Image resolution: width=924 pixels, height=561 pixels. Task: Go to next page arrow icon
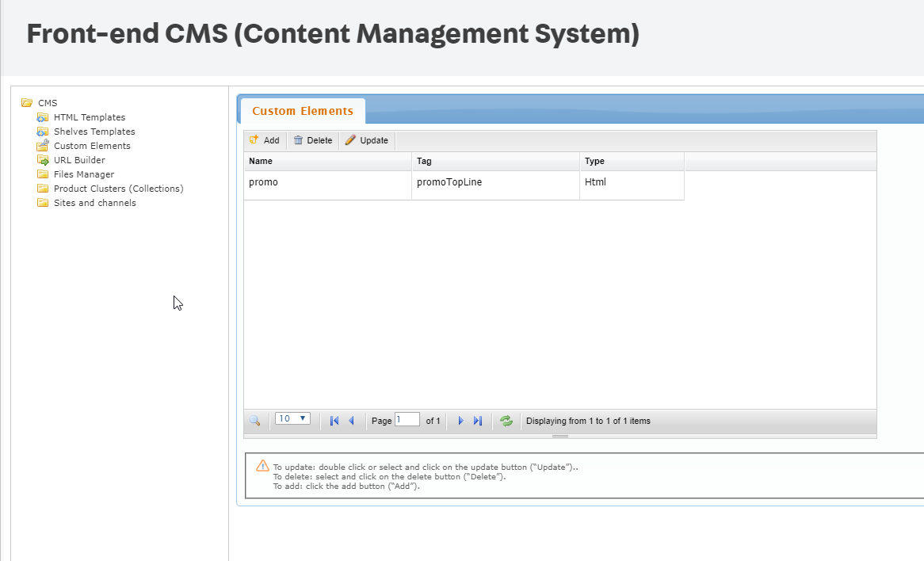tap(460, 421)
